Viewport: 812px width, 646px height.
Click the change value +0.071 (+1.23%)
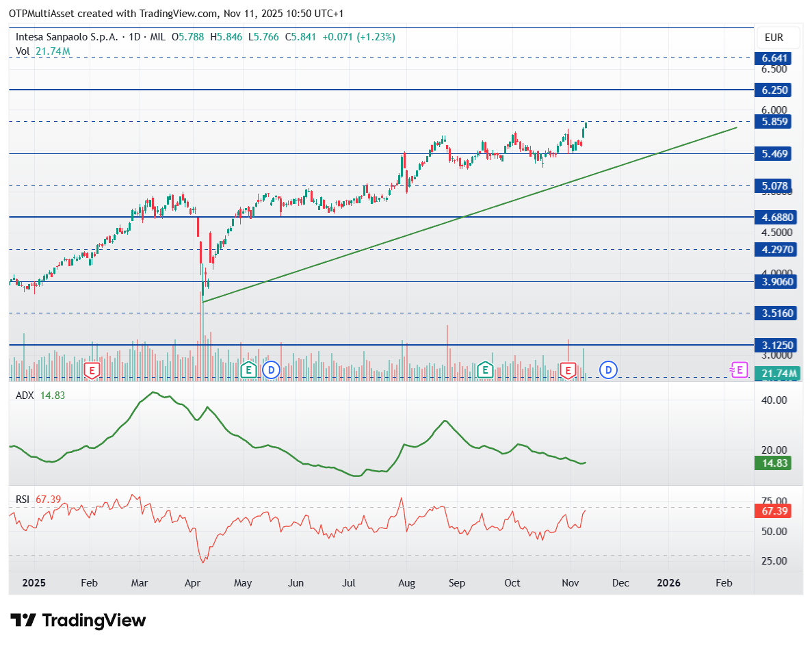[x=358, y=37]
